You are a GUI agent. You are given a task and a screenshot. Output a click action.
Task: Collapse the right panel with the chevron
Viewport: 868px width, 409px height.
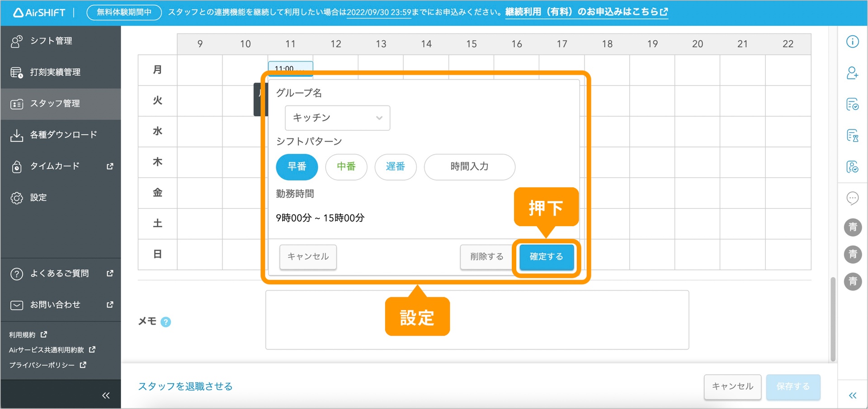click(x=853, y=395)
